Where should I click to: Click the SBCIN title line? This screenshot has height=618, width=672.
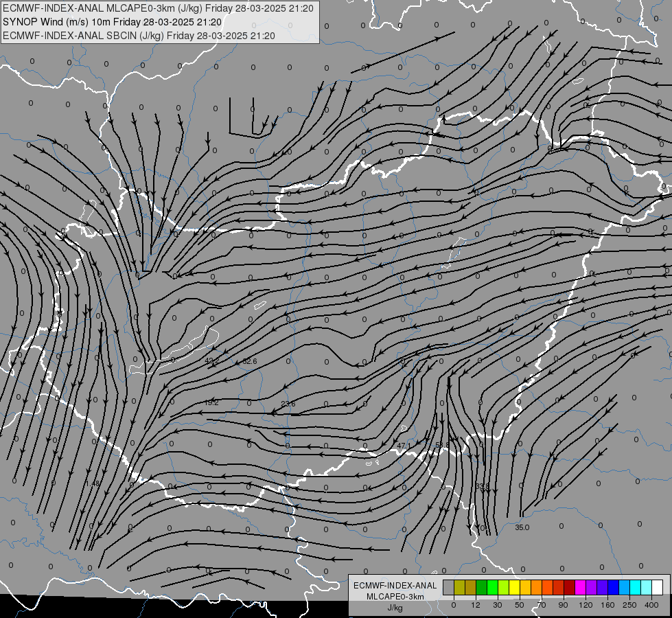click(139, 36)
